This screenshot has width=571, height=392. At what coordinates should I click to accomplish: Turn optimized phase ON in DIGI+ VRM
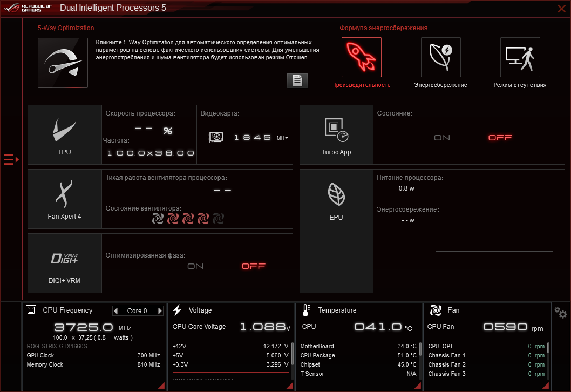click(x=195, y=266)
